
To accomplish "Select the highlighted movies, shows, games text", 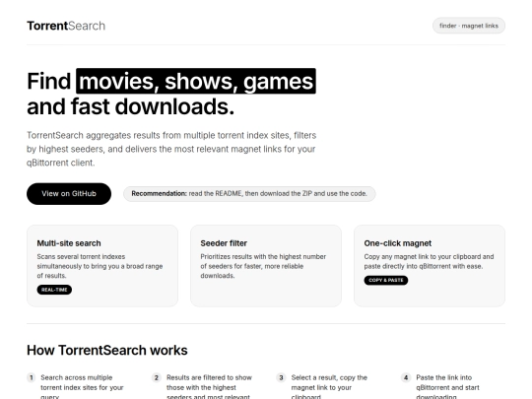I will tap(196, 81).
